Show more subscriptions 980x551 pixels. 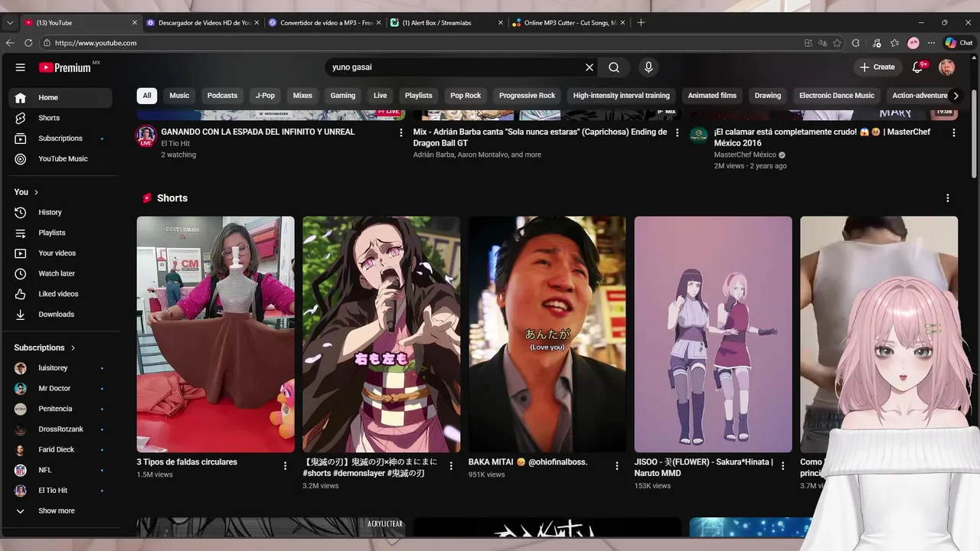60,510
